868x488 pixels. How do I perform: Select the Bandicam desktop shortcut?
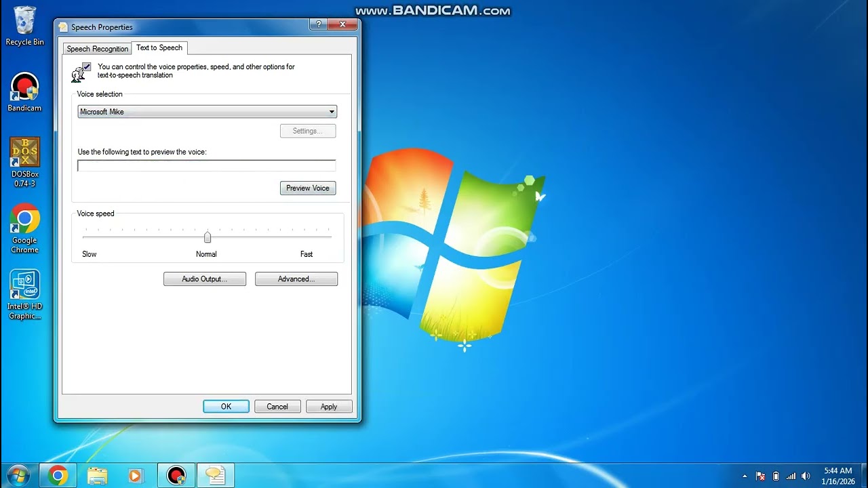24,92
